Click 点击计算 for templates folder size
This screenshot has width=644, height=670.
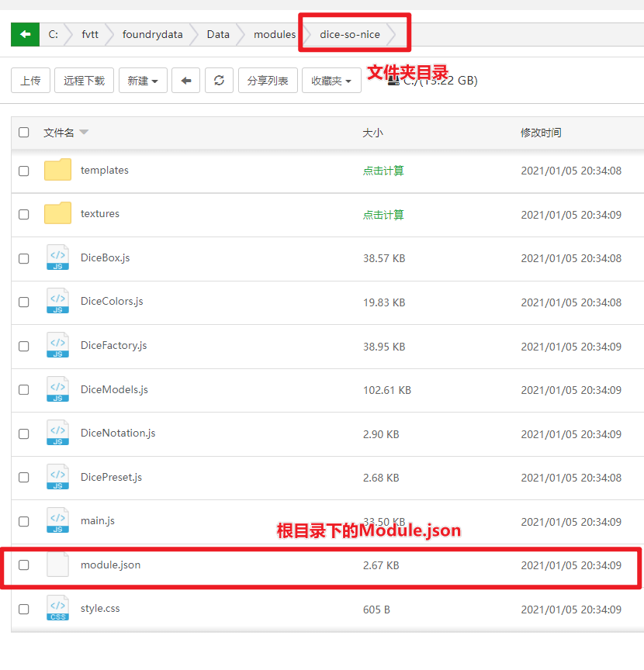(x=383, y=171)
